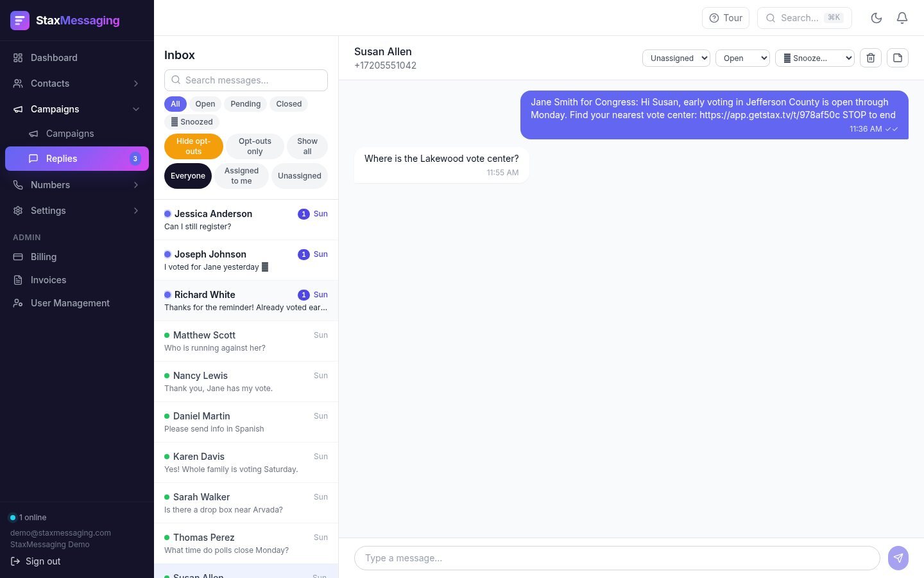Select Hide opt-outs filter
Viewport: 924px width, 578px height.
pos(194,146)
